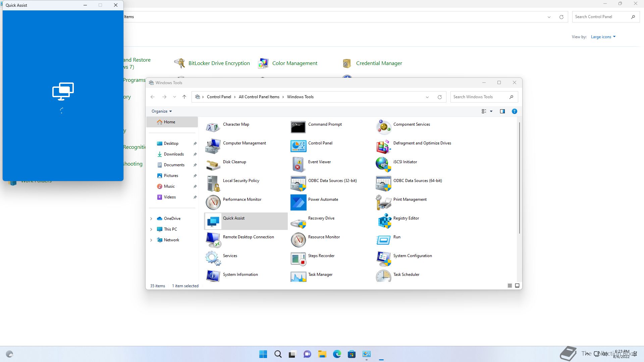Viewport: 644px width, 362px height.
Task: Click the Windows Tools help button
Action: 514,111
